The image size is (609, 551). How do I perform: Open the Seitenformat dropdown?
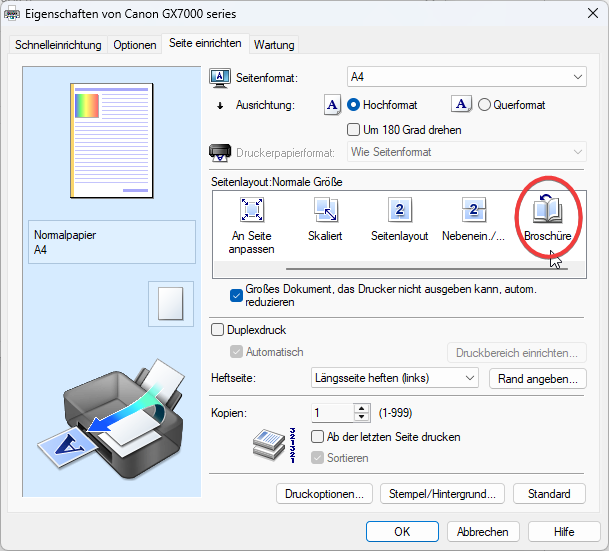(466, 77)
